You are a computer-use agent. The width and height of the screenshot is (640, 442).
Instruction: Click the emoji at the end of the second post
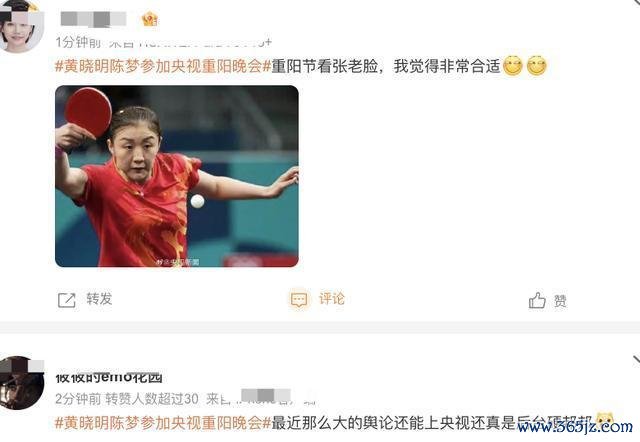point(605,420)
